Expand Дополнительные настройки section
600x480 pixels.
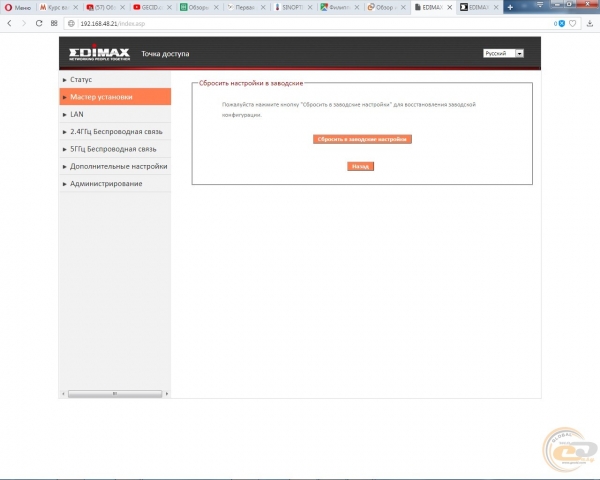pos(115,166)
